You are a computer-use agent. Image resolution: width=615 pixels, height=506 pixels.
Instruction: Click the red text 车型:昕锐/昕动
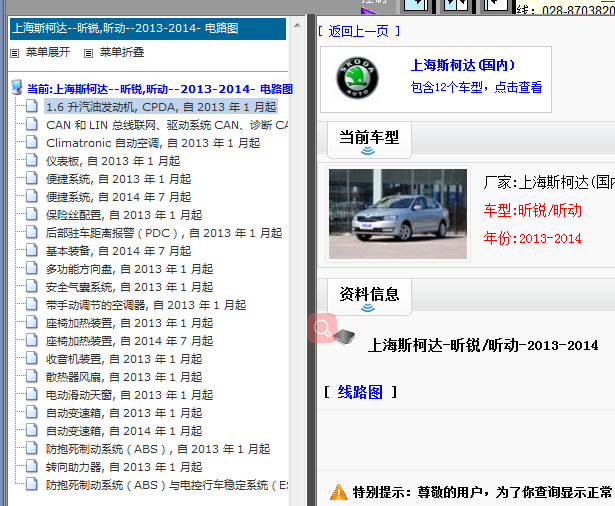point(532,211)
